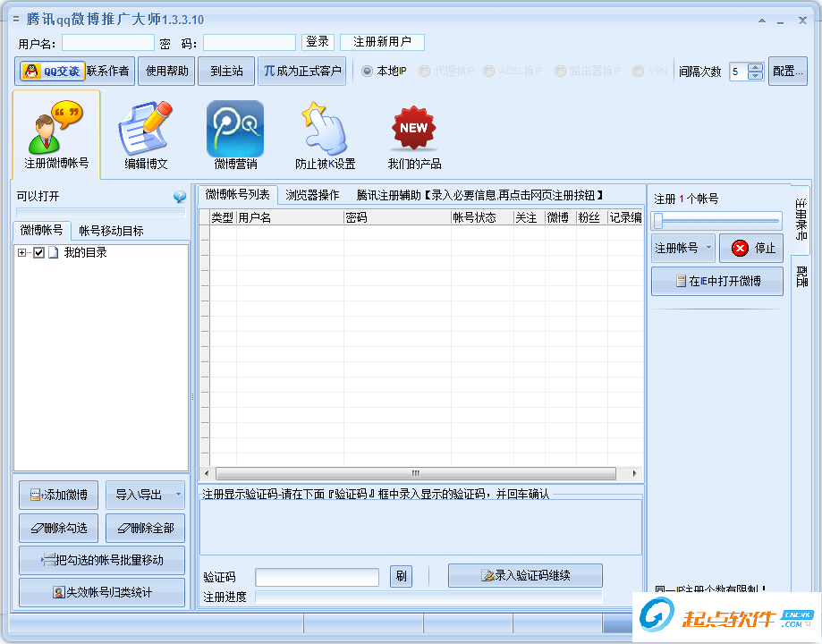This screenshot has height=644, width=822.
Task: Click inside the 验证码 input field
Action: (315, 577)
